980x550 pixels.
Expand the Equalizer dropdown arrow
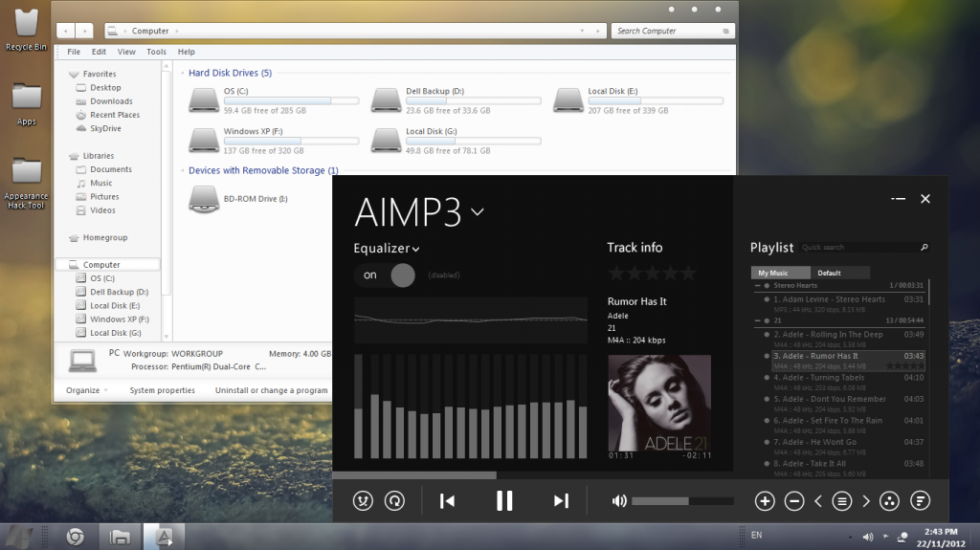tap(416, 250)
